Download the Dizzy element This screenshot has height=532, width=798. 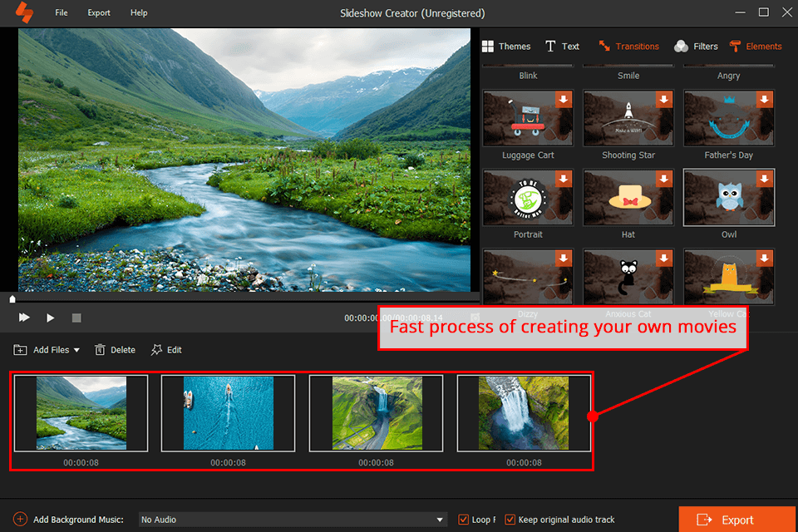564,259
